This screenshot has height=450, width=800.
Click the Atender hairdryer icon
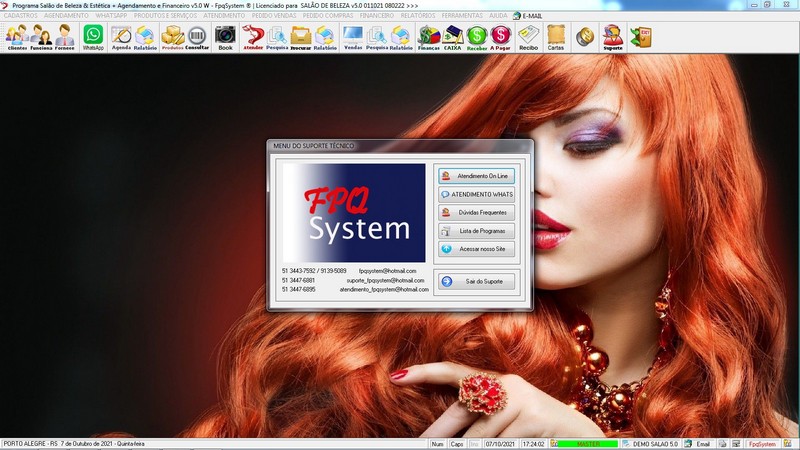[253, 37]
